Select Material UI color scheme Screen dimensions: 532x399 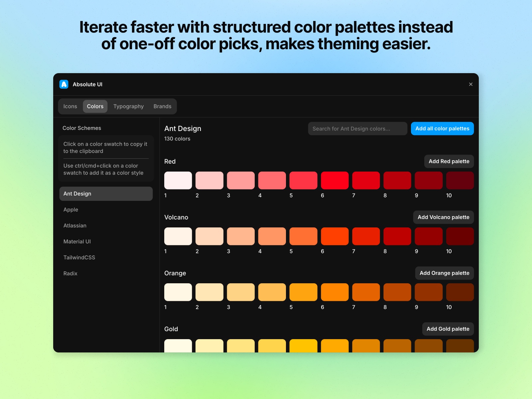[x=77, y=241]
